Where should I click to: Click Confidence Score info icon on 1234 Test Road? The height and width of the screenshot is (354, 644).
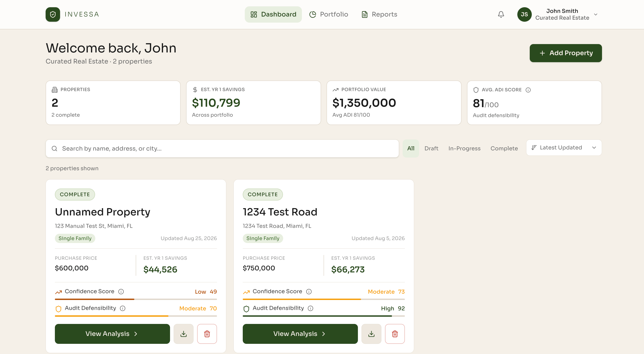pyautogui.click(x=309, y=291)
